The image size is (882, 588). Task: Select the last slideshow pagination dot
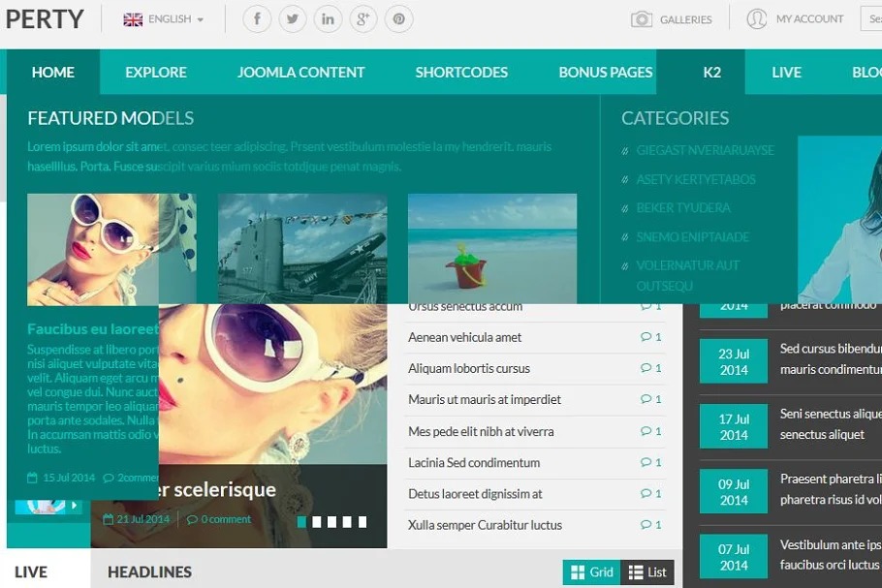click(362, 522)
